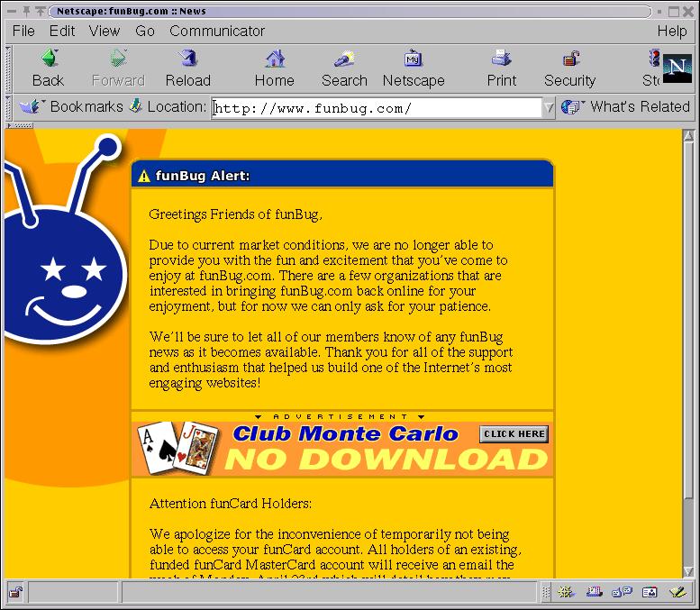700x610 pixels.
Task: Open the My Netscape button
Action: click(x=414, y=68)
